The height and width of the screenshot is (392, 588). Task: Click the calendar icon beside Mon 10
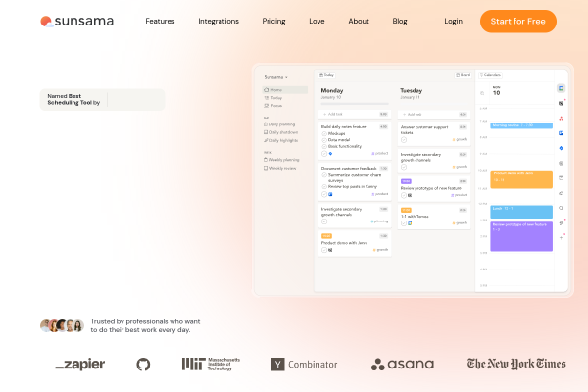coord(482,93)
